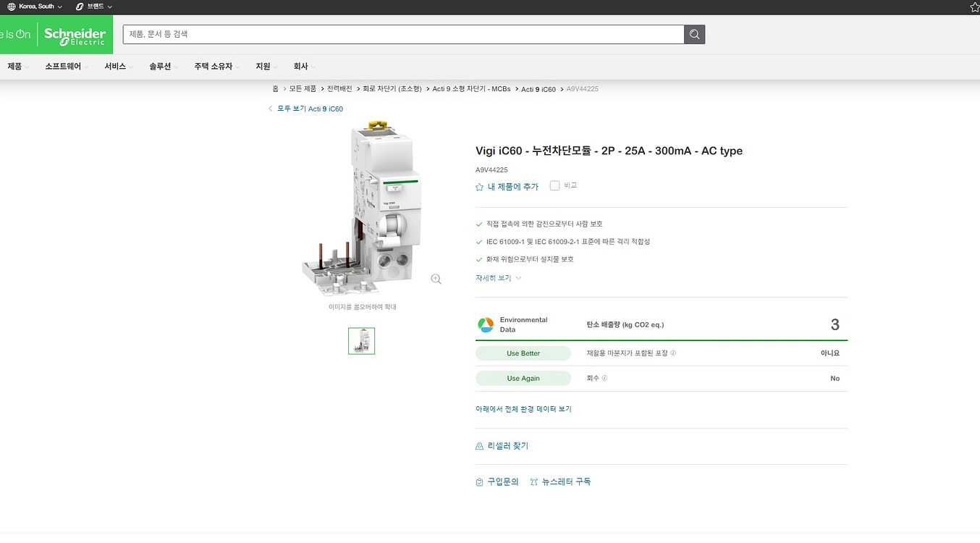Open the 회사 menu
Image resolution: width=980 pixels, height=543 pixels.
point(304,66)
